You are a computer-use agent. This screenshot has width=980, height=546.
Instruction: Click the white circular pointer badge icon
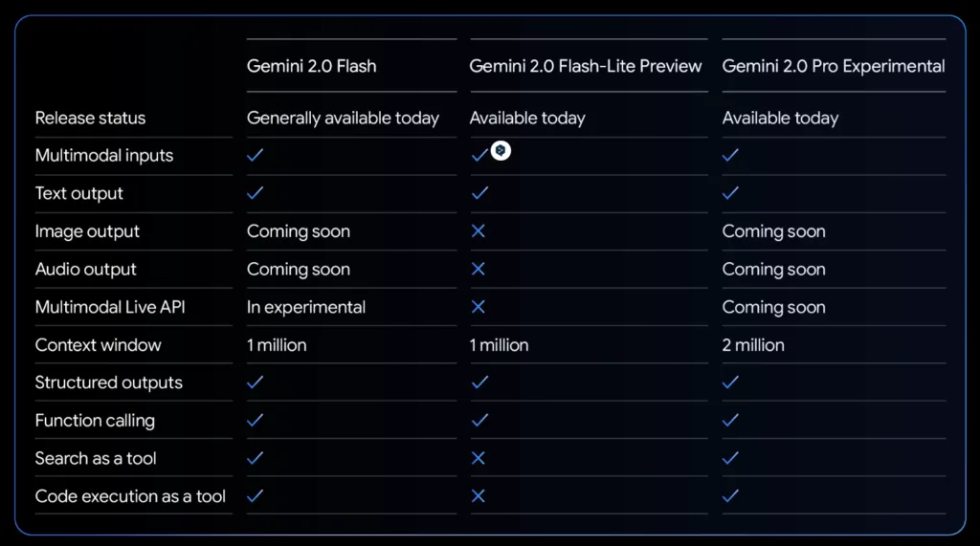501,150
